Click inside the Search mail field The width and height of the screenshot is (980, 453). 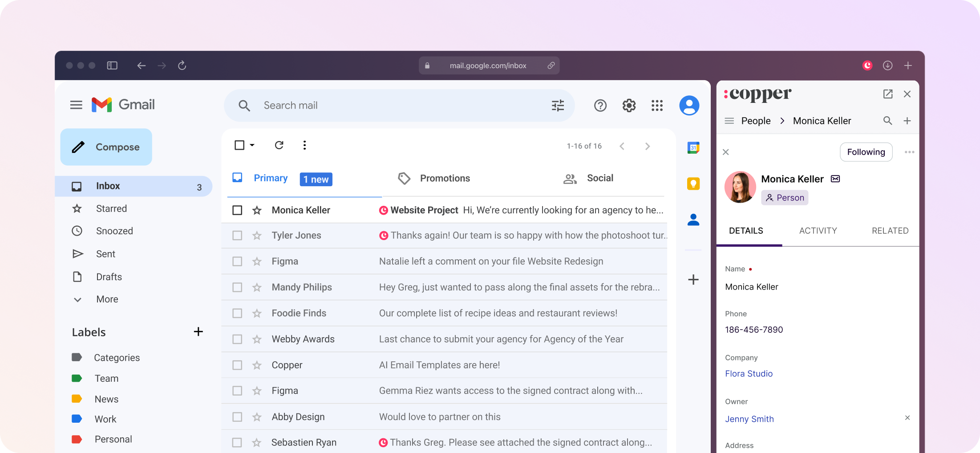click(x=356, y=105)
